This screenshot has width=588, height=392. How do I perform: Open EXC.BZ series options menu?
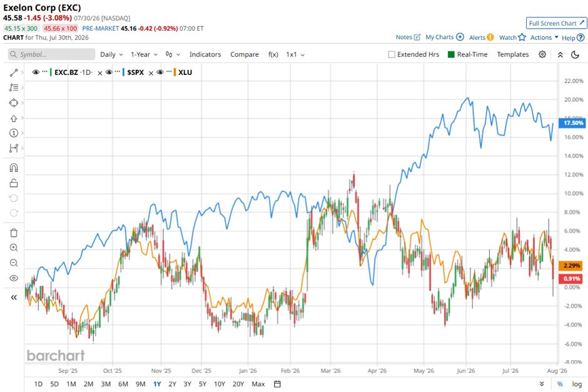[x=45, y=71]
